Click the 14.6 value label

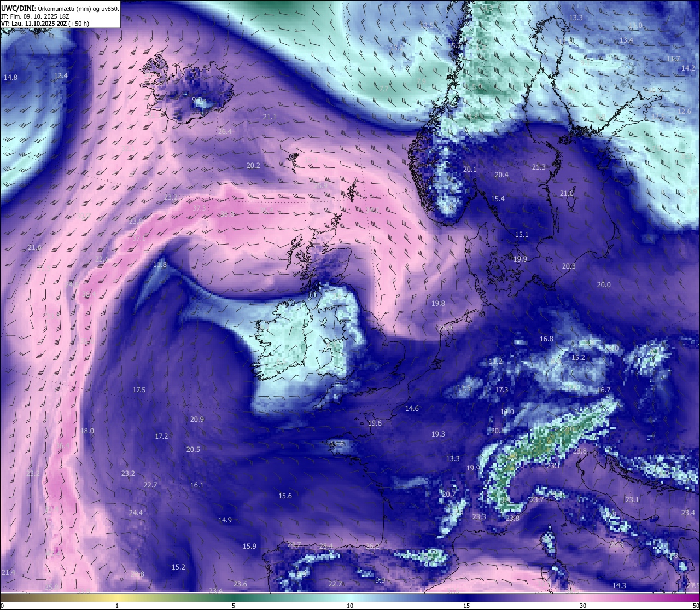tap(412, 408)
